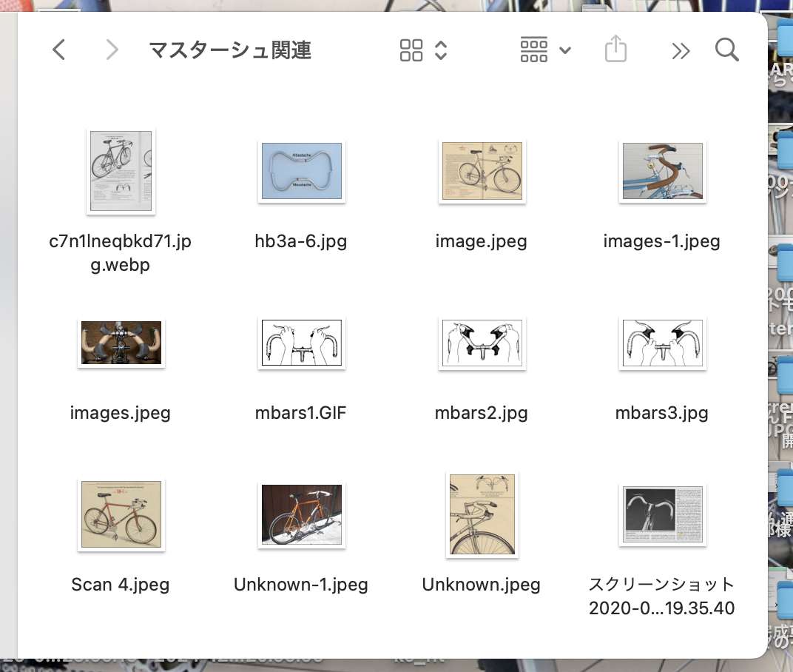This screenshot has height=672, width=793.
Task: Select the Unknown.jpeg file
Action: 482,514
